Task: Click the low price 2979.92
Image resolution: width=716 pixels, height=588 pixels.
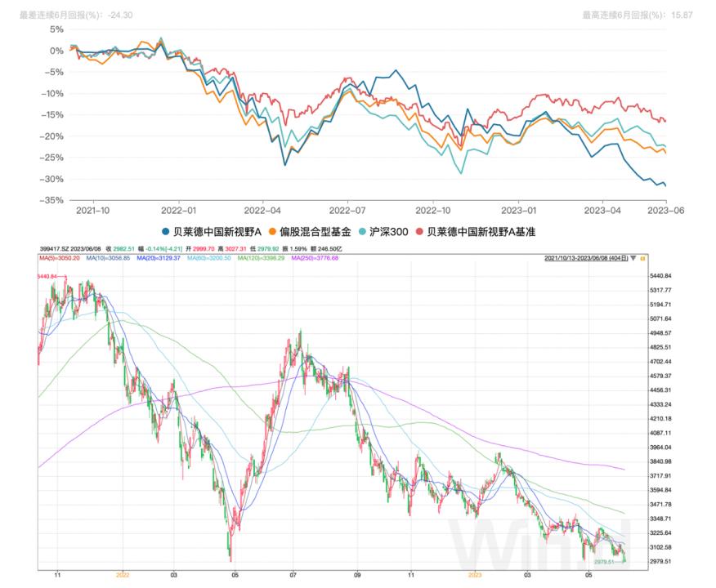Action: point(268,249)
